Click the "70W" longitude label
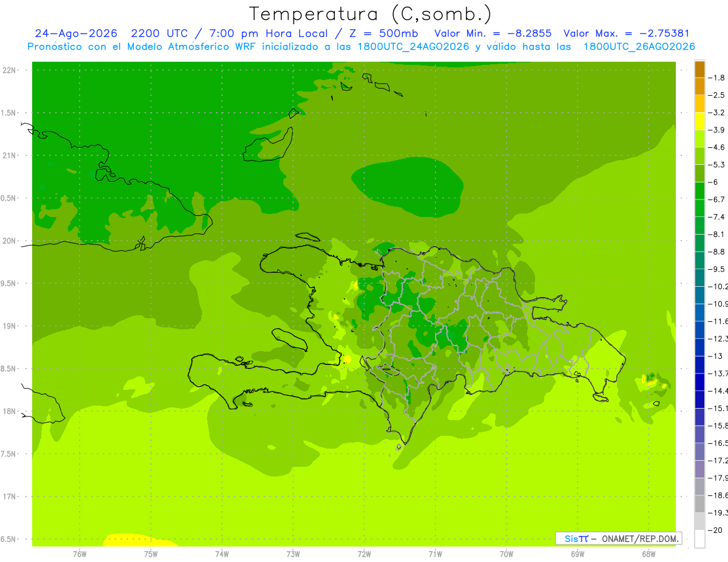This screenshot has width=728, height=562. click(x=507, y=554)
